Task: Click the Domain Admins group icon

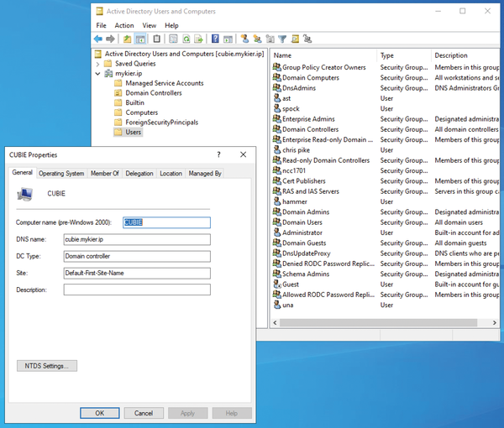Action: tap(277, 211)
